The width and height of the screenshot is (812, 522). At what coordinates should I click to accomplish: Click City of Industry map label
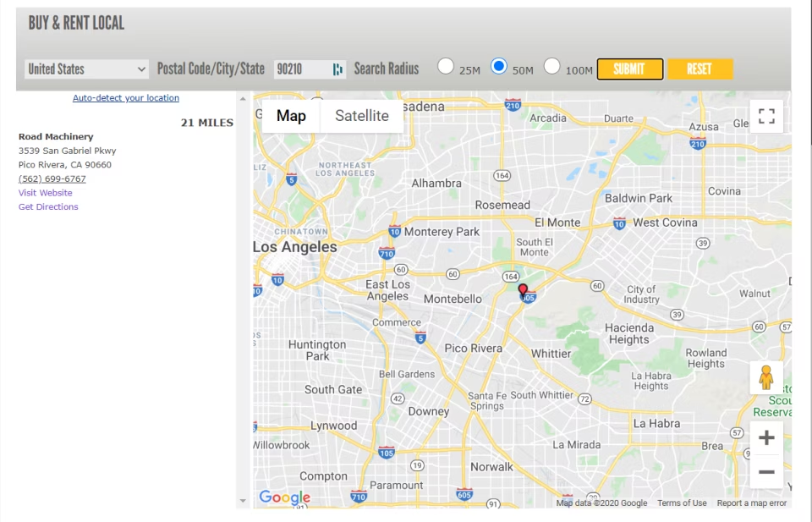[641, 294]
